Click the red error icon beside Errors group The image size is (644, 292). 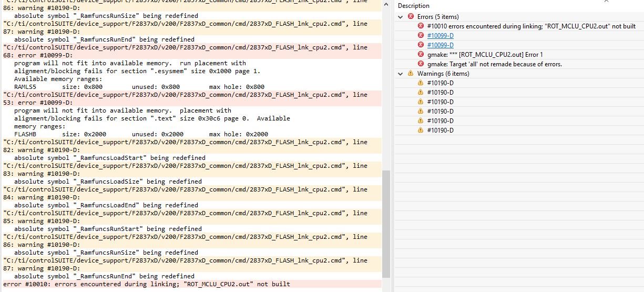tap(411, 17)
